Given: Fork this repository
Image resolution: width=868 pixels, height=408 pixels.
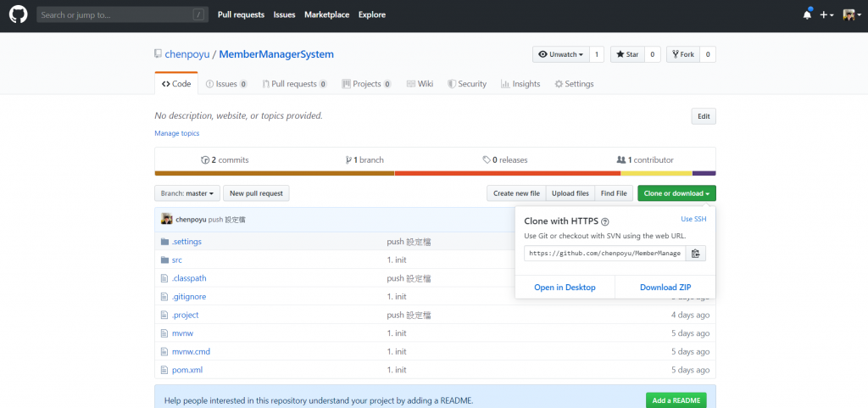Looking at the screenshot, I should click(683, 54).
